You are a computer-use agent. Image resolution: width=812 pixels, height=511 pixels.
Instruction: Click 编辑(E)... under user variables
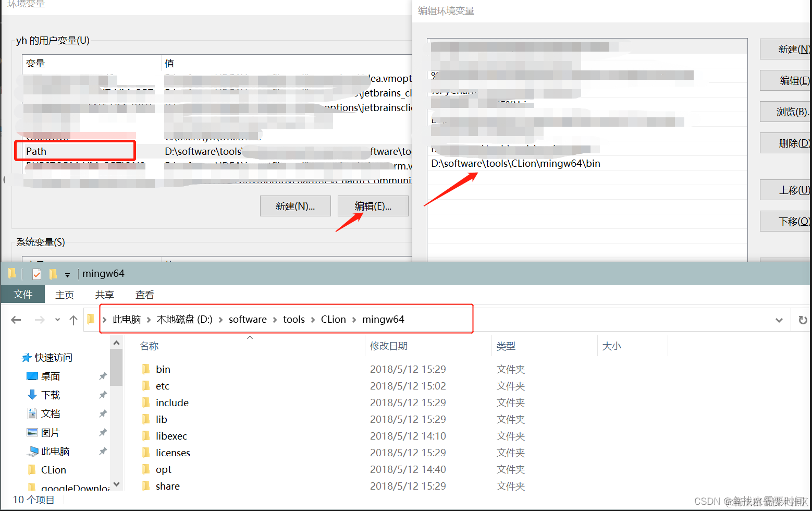373,206
